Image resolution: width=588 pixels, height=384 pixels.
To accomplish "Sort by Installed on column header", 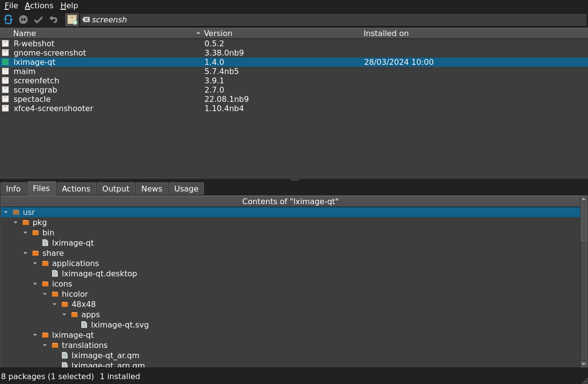I will pos(475,33).
